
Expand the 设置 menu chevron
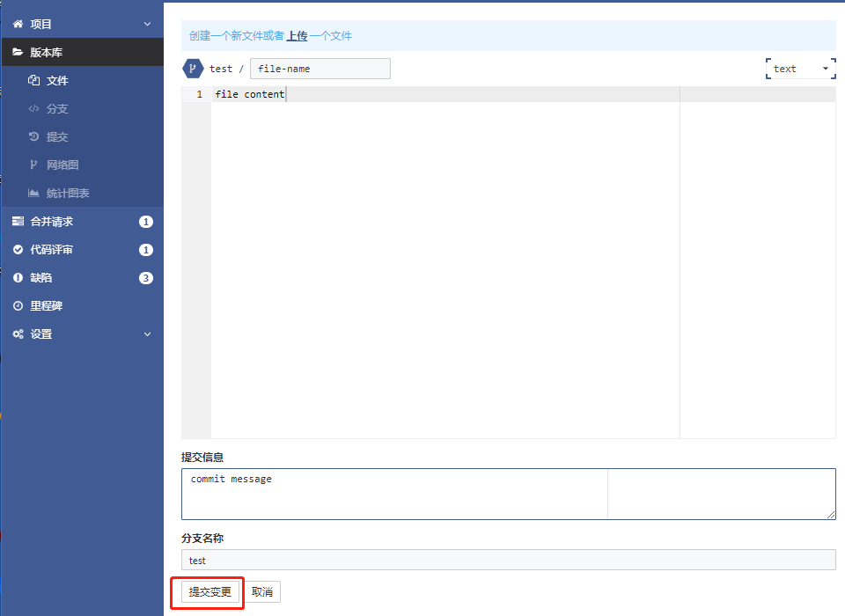pos(147,334)
